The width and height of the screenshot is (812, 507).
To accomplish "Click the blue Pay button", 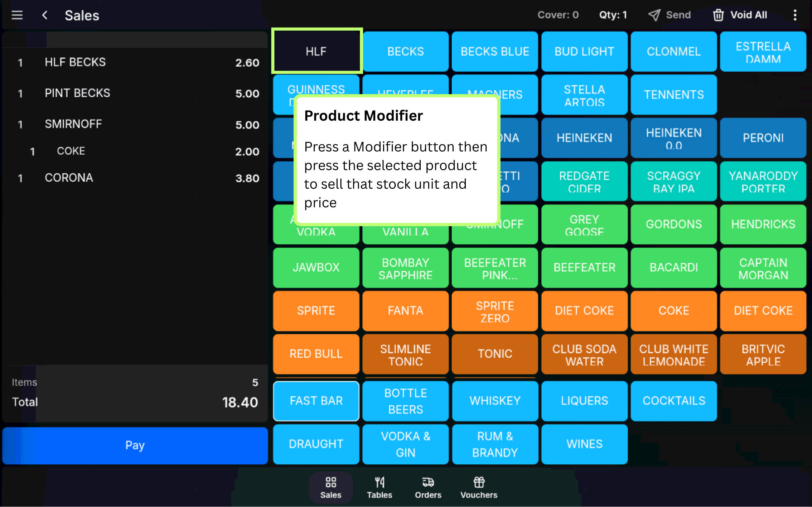I will [135, 445].
